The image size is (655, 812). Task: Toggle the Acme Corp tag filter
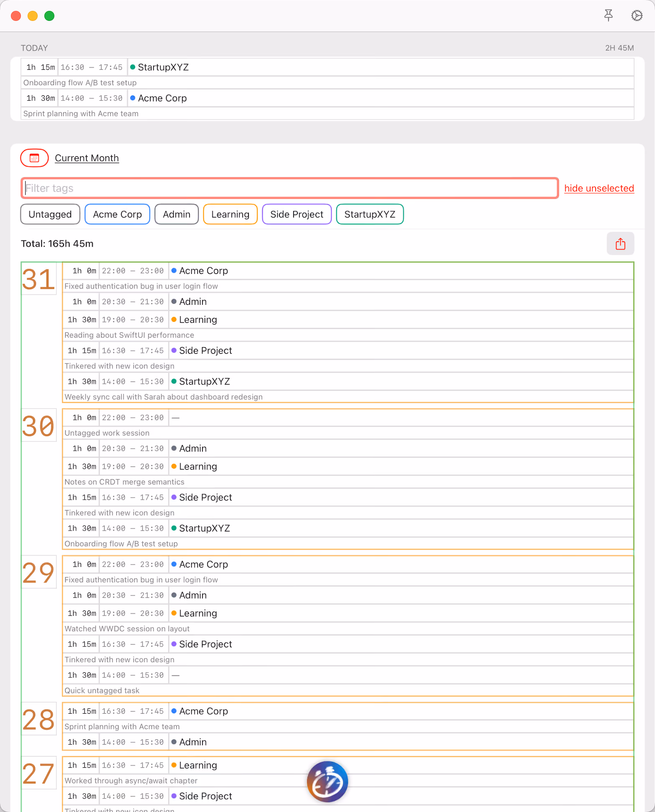coord(118,214)
